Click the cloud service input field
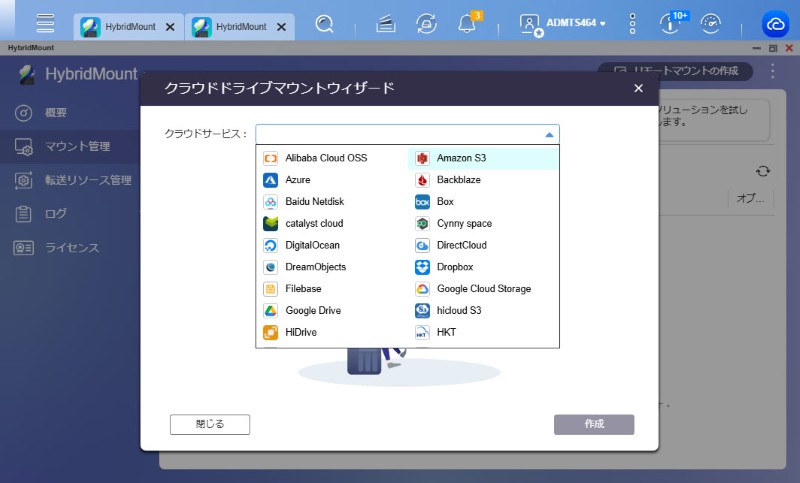Image resolution: width=800 pixels, height=483 pixels. (x=400, y=134)
